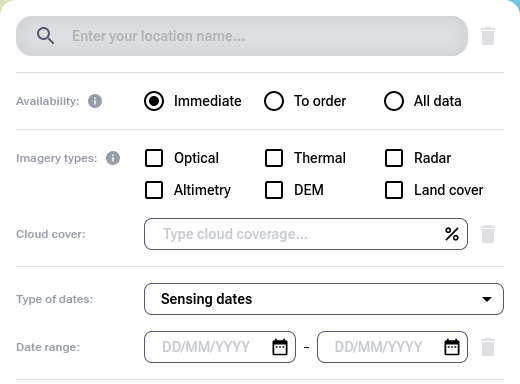Image resolution: width=520 pixels, height=384 pixels.
Task: Expand the Sensing dates dropdown
Action: point(324,299)
